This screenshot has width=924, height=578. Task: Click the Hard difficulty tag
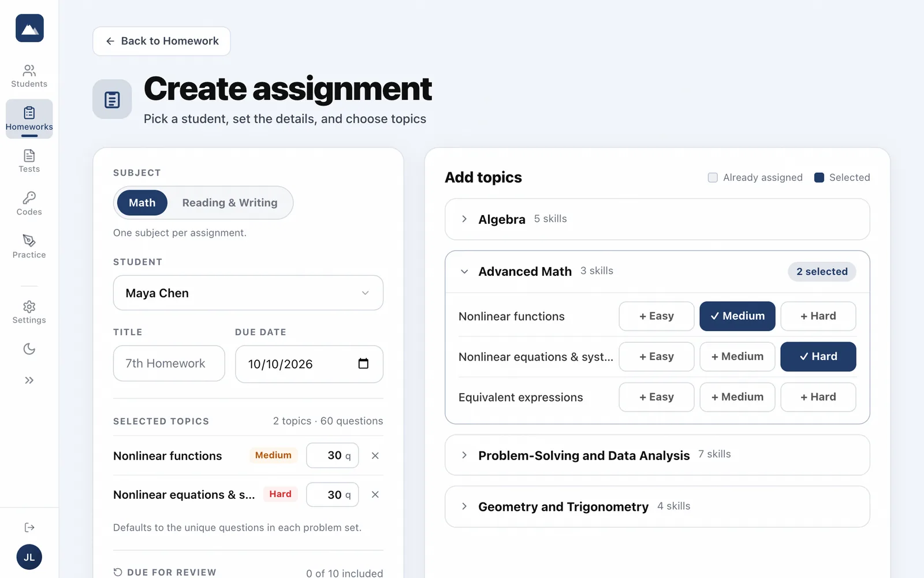280,494
